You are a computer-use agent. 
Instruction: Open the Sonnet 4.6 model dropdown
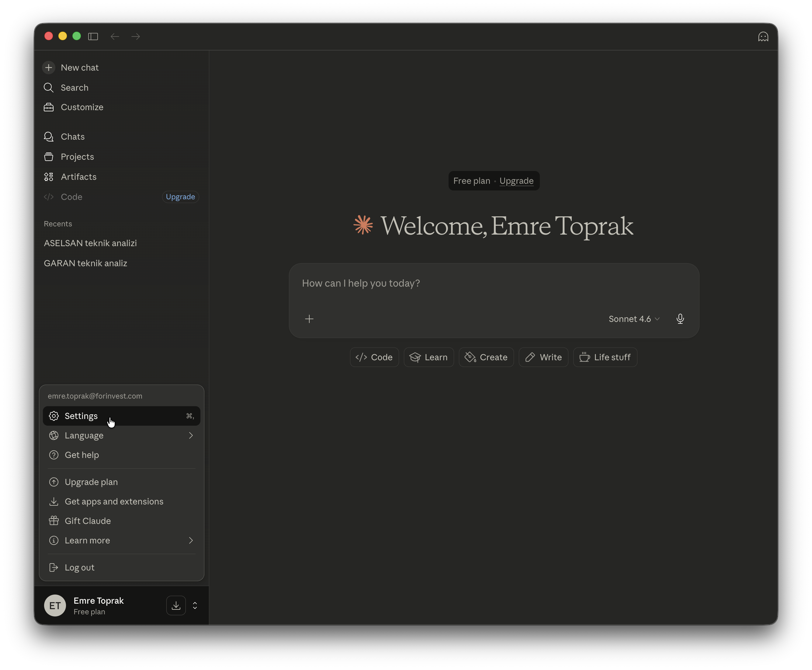click(x=634, y=319)
